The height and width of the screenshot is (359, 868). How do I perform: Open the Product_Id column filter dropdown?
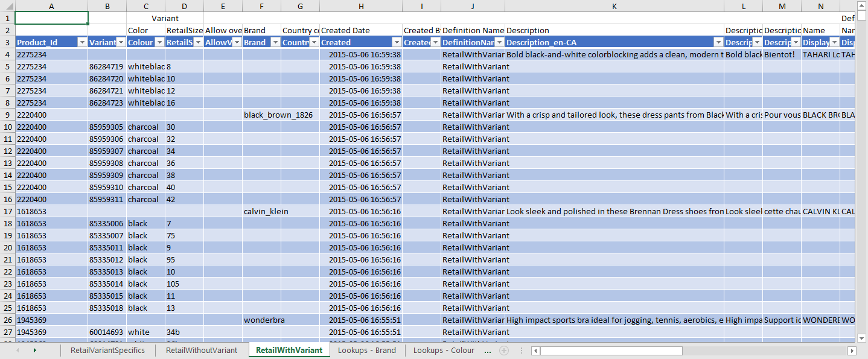pyautogui.click(x=82, y=43)
